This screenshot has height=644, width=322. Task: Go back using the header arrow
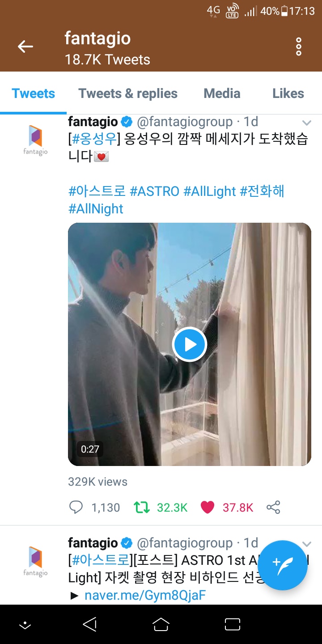[25, 47]
